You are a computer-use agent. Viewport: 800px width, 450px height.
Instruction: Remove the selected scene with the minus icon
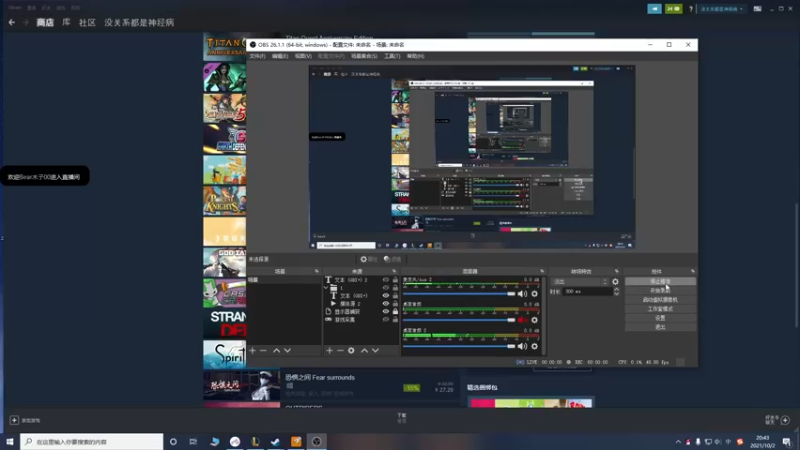(x=263, y=351)
